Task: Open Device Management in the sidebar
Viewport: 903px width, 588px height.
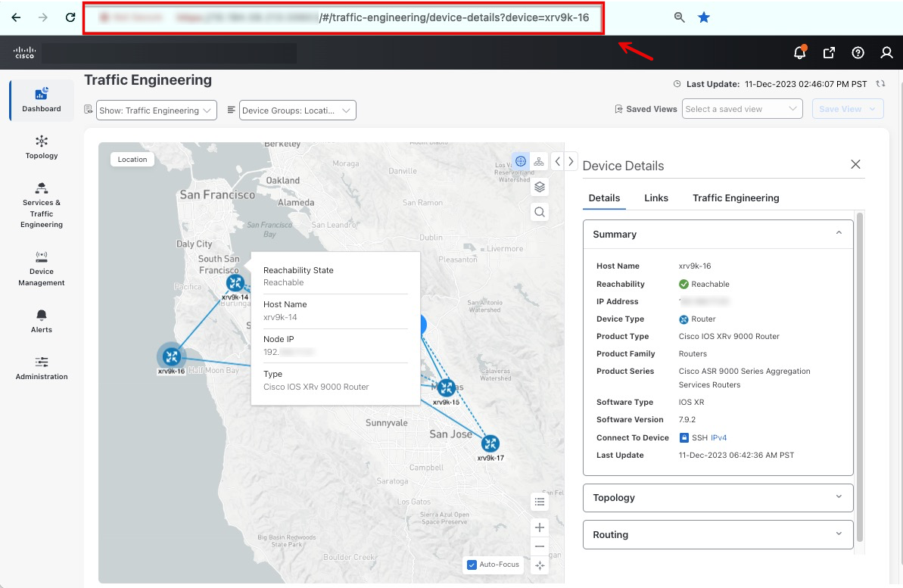Action: [x=42, y=269]
